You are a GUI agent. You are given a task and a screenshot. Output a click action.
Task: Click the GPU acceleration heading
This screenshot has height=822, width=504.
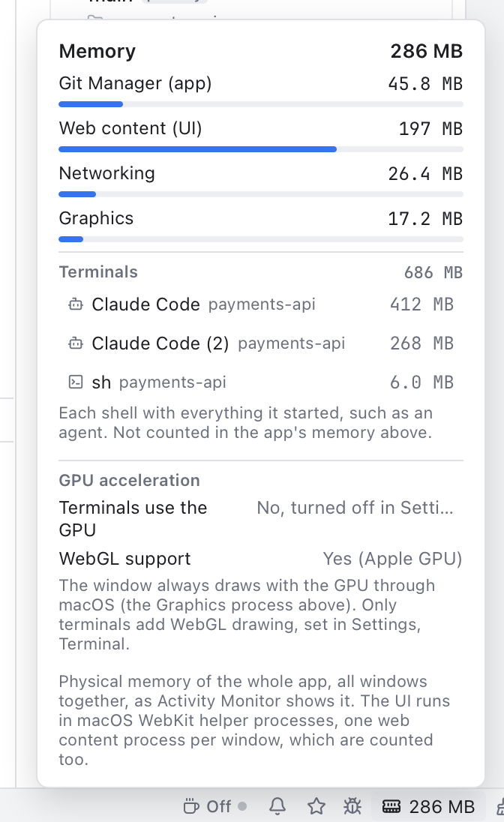coord(129,481)
